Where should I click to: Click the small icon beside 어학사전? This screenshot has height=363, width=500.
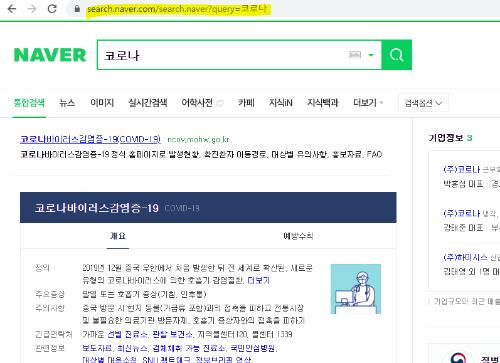[x=220, y=103]
